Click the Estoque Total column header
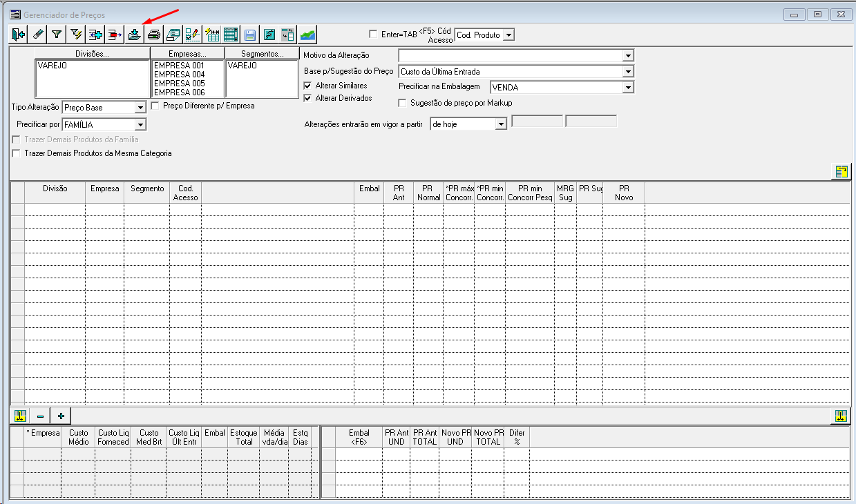Viewport: 856px width, 504px height. (244, 437)
